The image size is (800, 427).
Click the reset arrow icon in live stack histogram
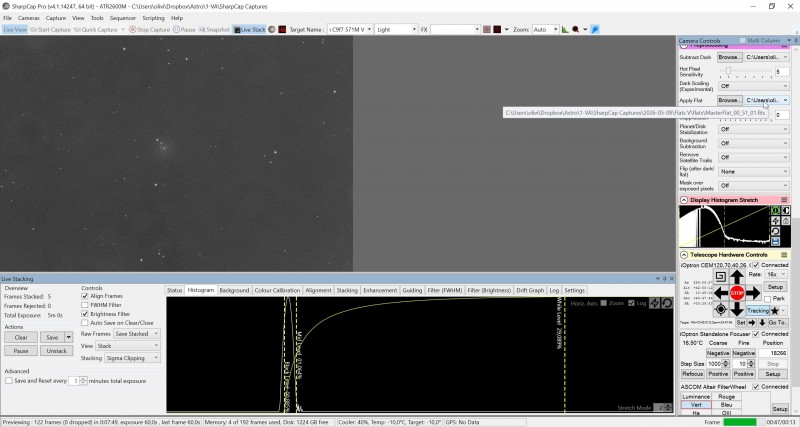pyautogui.click(x=667, y=303)
